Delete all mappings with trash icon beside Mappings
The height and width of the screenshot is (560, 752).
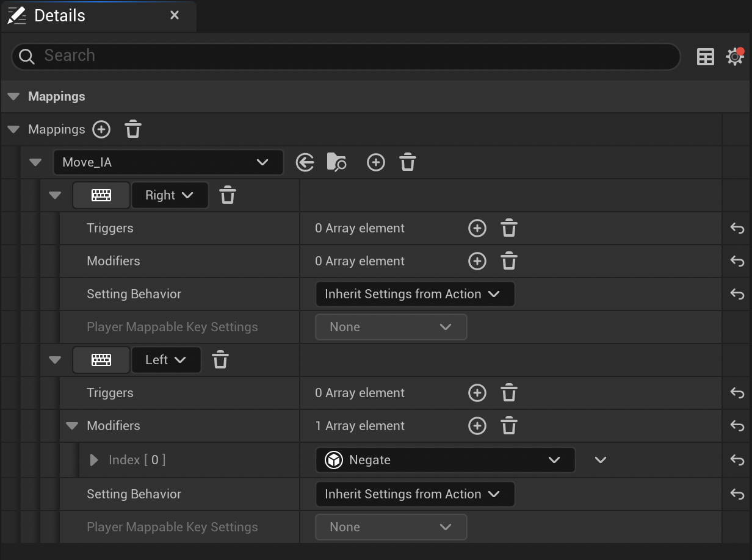click(x=133, y=129)
